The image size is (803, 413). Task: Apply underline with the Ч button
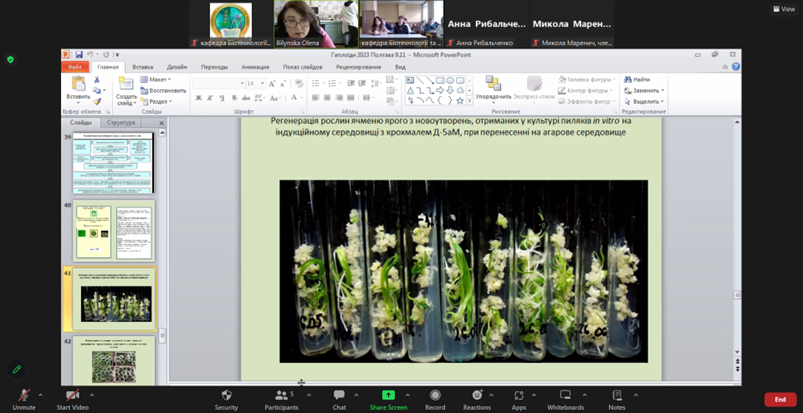222,98
